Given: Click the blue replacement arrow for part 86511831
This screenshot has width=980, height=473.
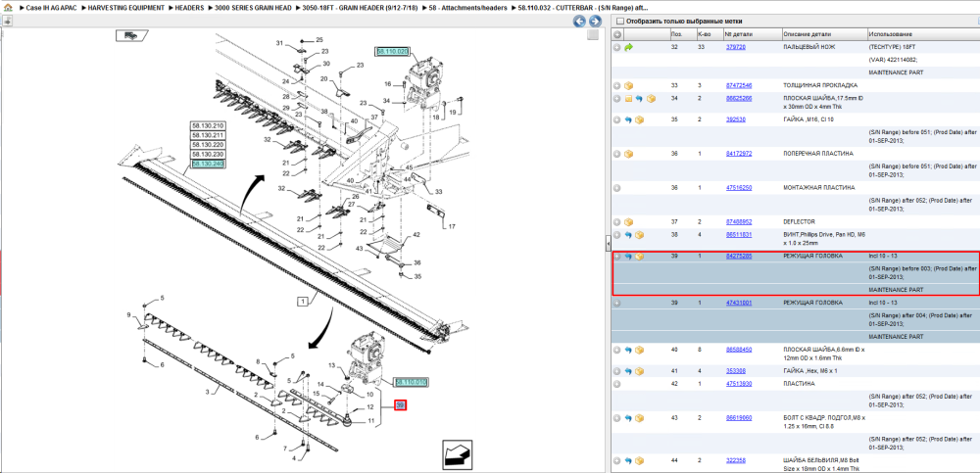Looking at the screenshot, I should coord(628,235).
